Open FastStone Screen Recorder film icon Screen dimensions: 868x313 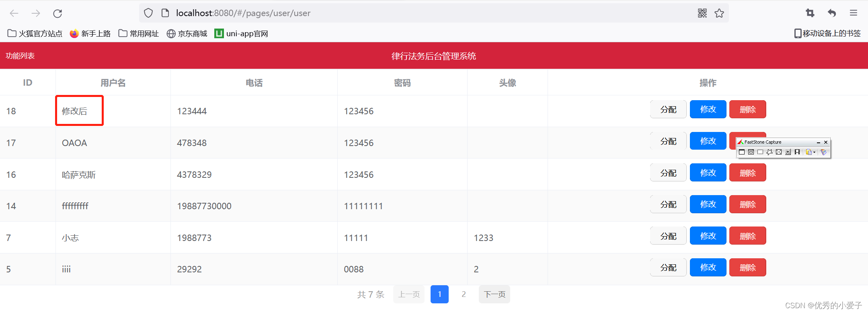pyautogui.click(x=797, y=152)
